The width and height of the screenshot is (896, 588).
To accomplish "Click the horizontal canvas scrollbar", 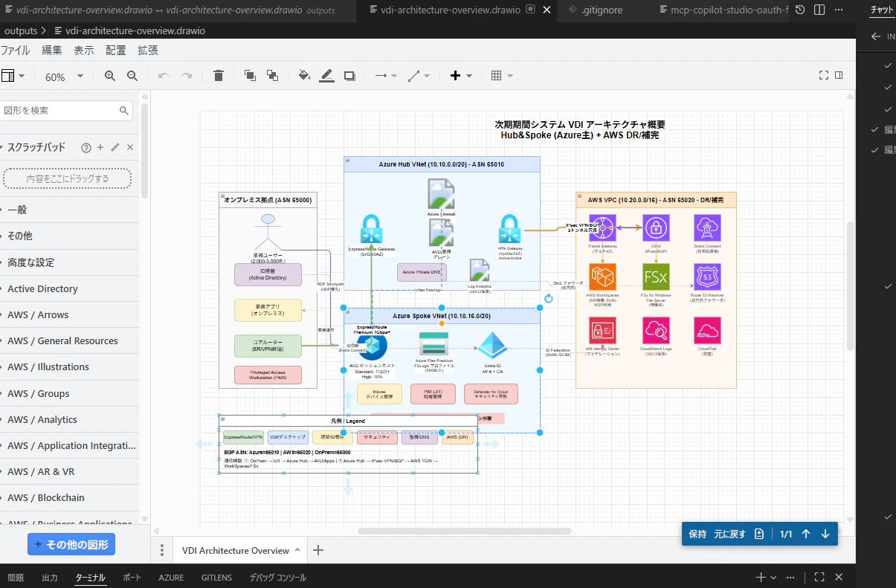I will pos(464,532).
